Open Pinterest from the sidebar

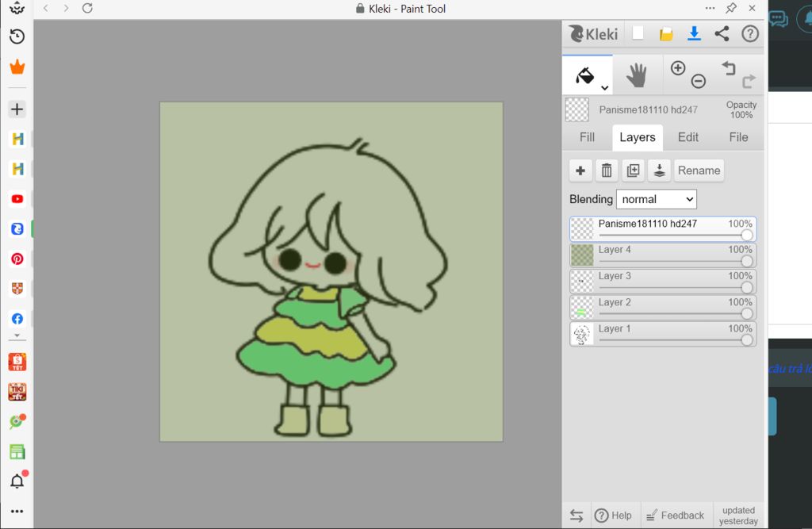point(17,259)
